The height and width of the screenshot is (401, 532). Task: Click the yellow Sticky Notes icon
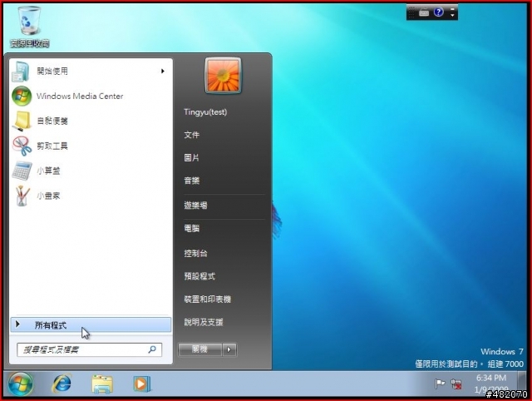[x=22, y=121]
